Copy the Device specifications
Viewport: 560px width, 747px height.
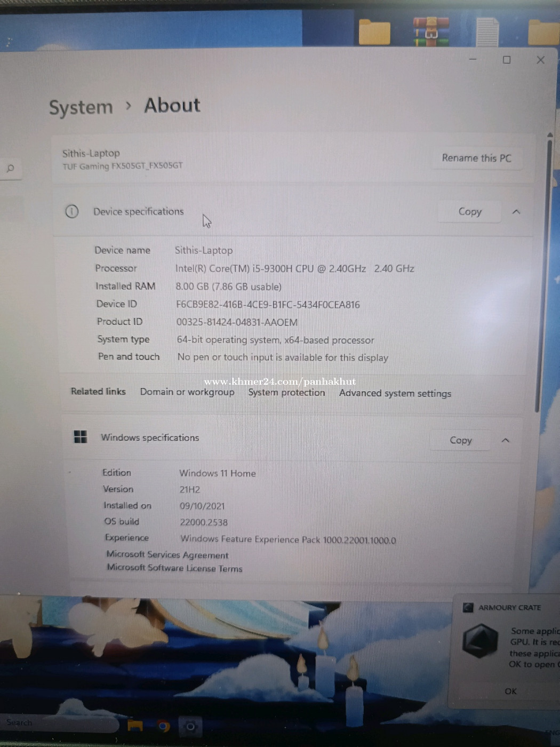click(469, 212)
